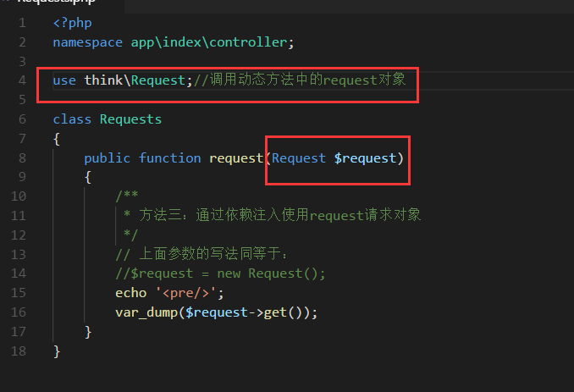574x392 pixels.
Task: Click line number 4 in gutter
Action: 22,80
